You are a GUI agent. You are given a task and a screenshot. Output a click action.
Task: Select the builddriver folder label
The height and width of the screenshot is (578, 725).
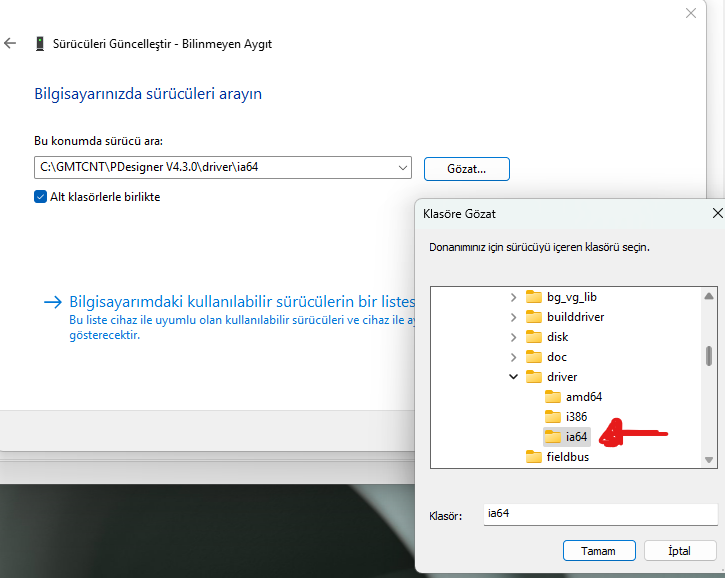click(x=576, y=317)
